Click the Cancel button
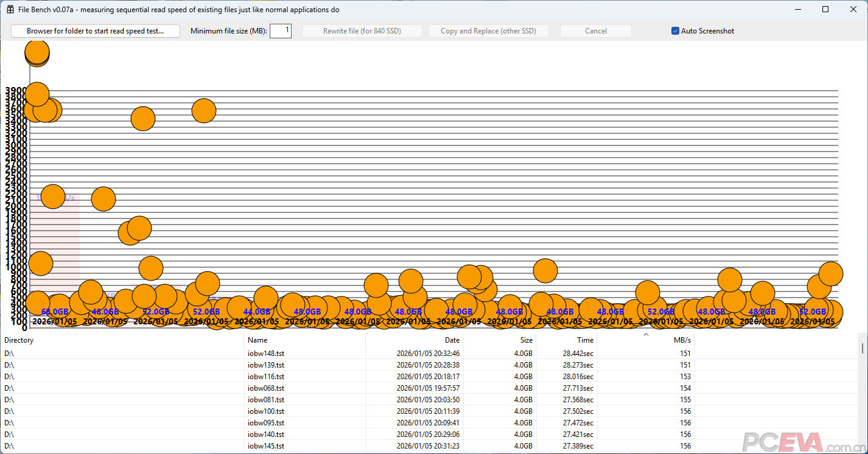Image resolution: width=868 pixels, height=454 pixels. click(595, 31)
